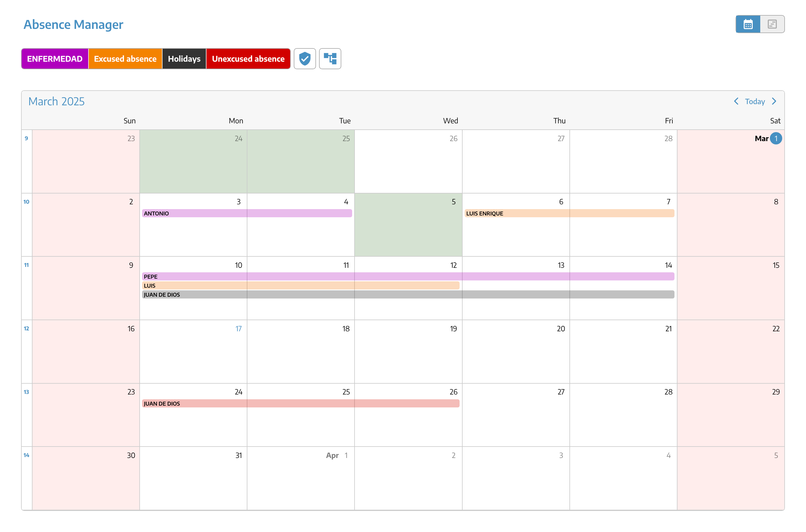Open week 9 number
Viewport: 806px width, 532px height.
26,138
